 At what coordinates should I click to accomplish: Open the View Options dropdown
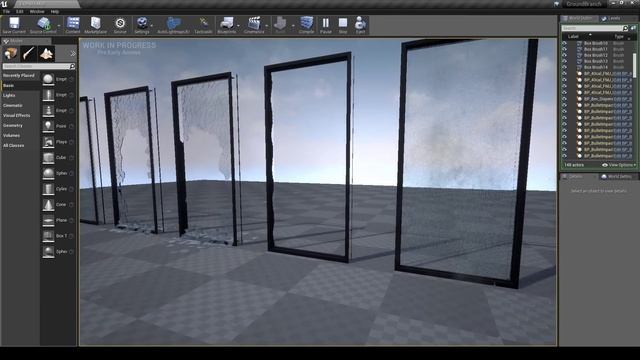pyautogui.click(x=619, y=165)
